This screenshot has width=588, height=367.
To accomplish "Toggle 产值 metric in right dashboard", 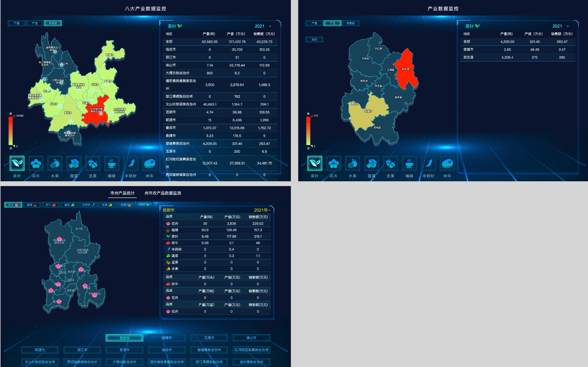I will click(x=332, y=23).
